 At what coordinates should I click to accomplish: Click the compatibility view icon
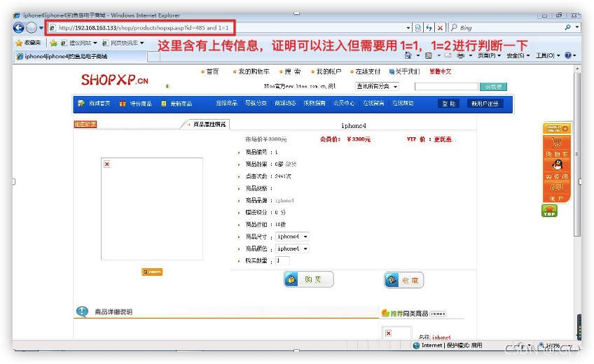pyautogui.click(x=418, y=27)
